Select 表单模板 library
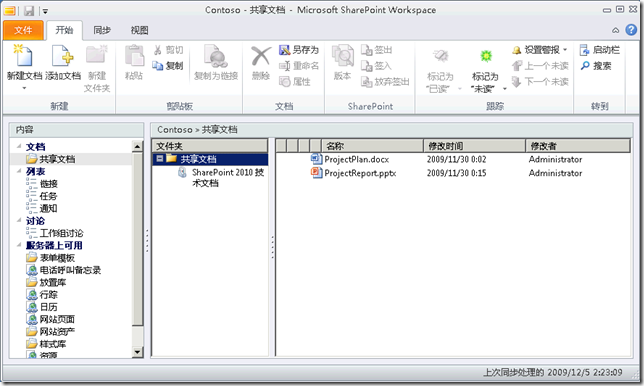Screen dimensions: 644x386 click(x=57, y=258)
